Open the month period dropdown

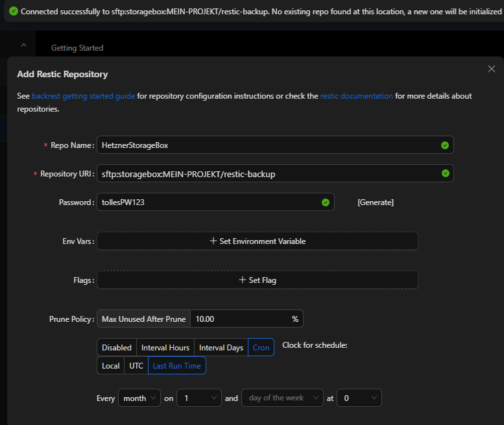point(139,398)
